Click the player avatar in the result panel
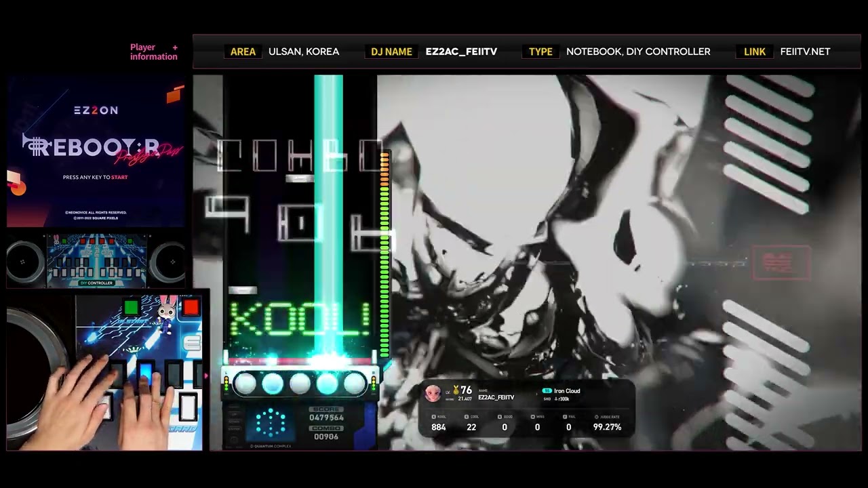868x488 pixels. pyautogui.click(x=433, y=393)
